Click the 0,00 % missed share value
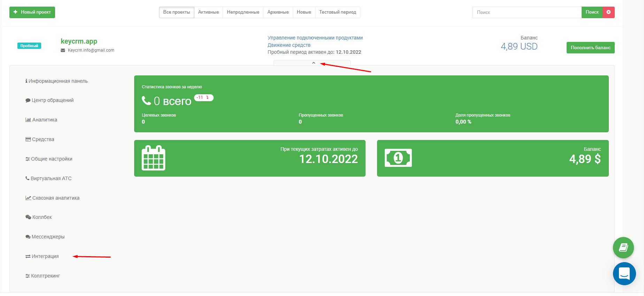644x296 pixels. 463,122
